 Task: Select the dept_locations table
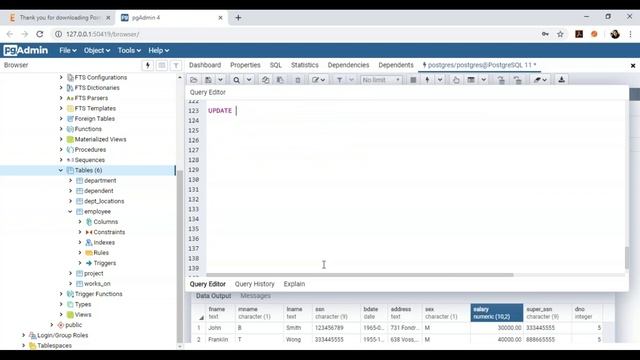point(104,201)
